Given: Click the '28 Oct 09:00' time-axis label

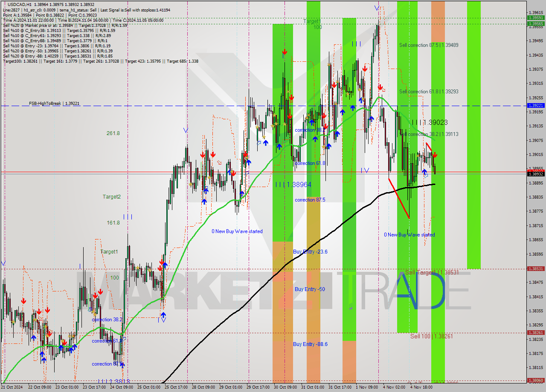Looking at the screenshot, I should (203, 387).
